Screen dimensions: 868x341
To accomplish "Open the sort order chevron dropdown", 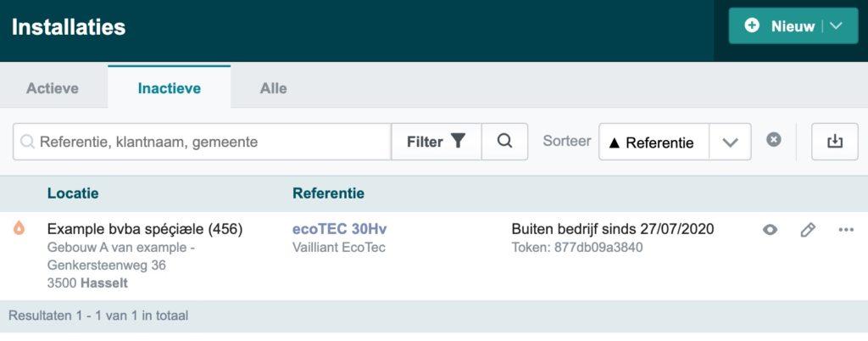I will [x=730, y=142].
